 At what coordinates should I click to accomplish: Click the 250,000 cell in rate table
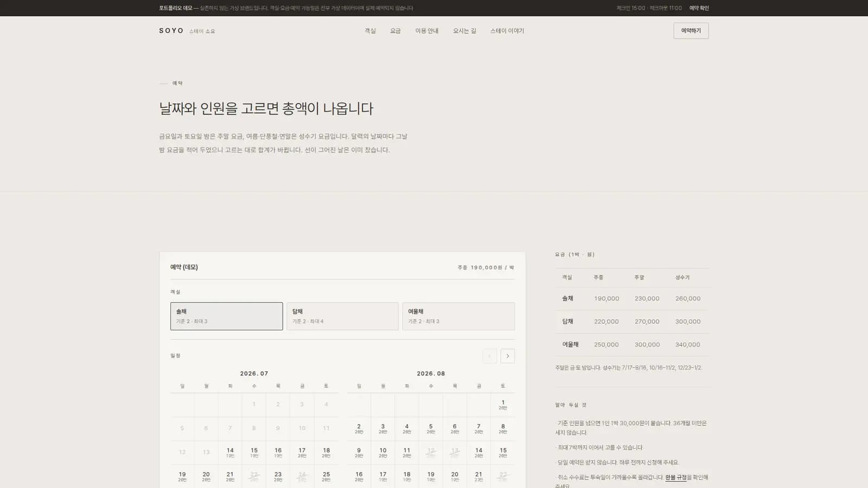[607, 344]
